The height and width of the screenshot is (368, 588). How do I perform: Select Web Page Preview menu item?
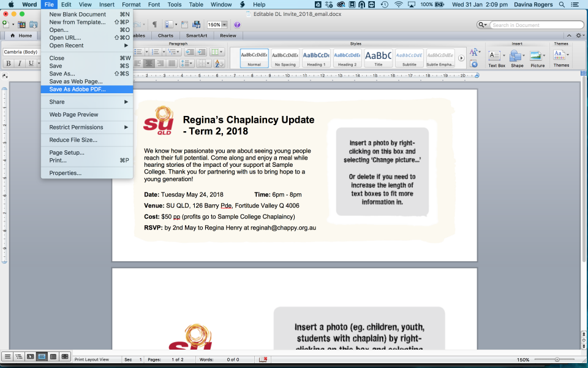(x=86, y=115)
